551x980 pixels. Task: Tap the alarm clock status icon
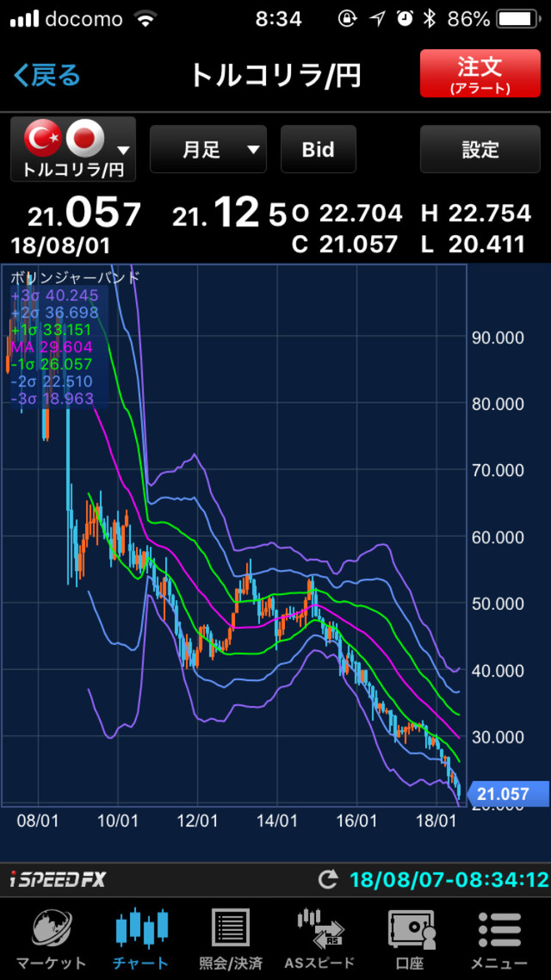406,19
